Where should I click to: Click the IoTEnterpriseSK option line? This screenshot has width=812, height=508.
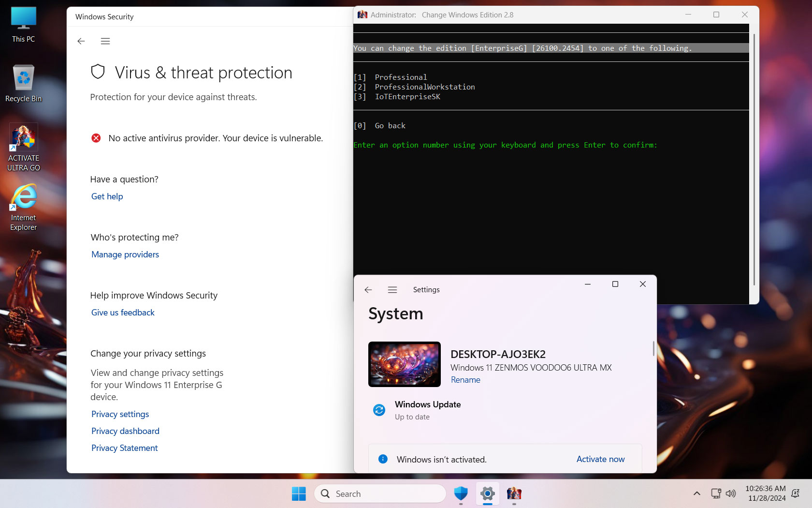coord(397,97)
